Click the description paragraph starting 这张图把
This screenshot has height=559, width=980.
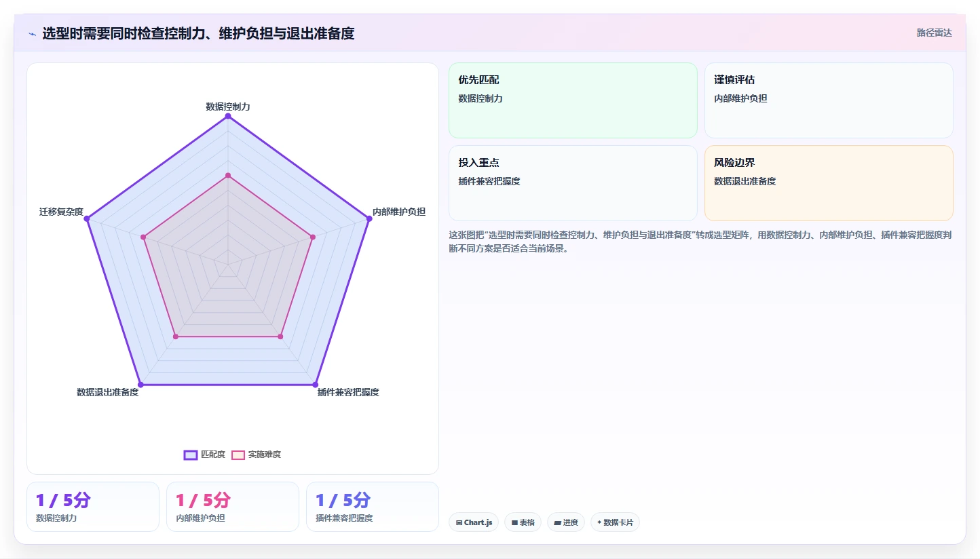700,242
